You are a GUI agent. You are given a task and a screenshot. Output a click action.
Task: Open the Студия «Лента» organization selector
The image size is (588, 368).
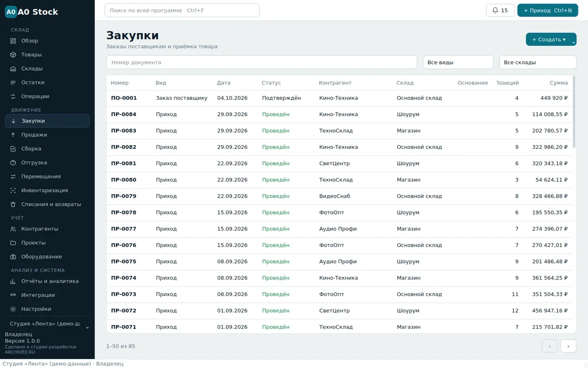47,324
